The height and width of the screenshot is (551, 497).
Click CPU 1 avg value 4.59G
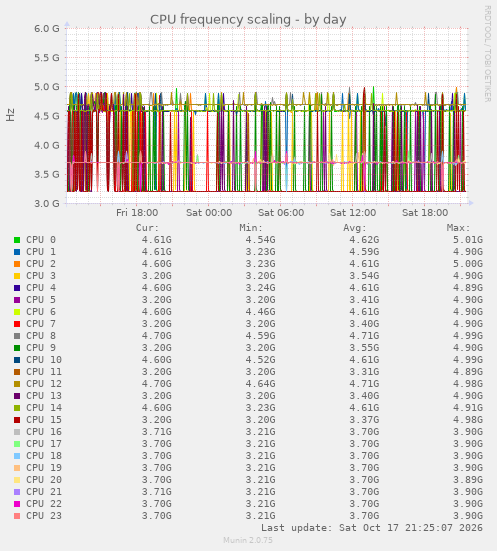pyautogui.click(x=364, y=252)
